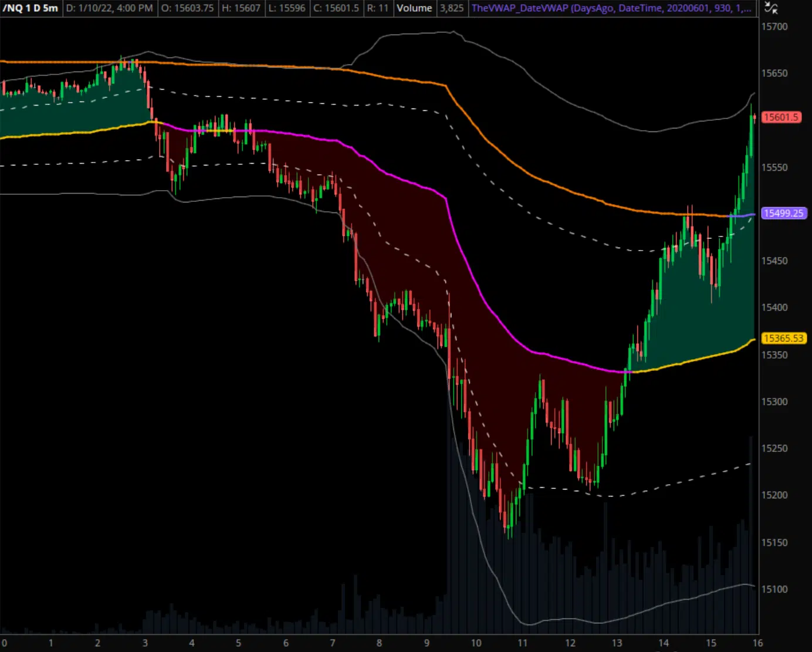Image resolution: width=812 pixels, height=652 pixels.
Task: Click hour 7 on the time axis
Action: coord(333,643)
